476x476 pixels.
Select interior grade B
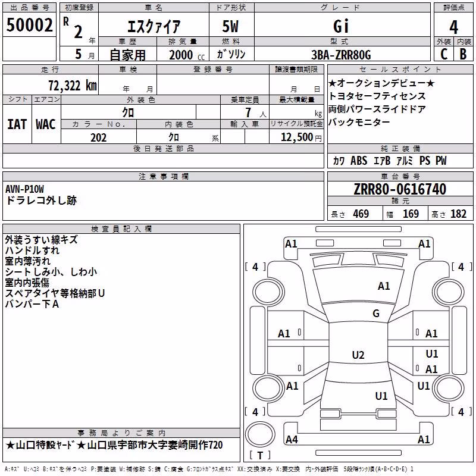coord(463,54)
